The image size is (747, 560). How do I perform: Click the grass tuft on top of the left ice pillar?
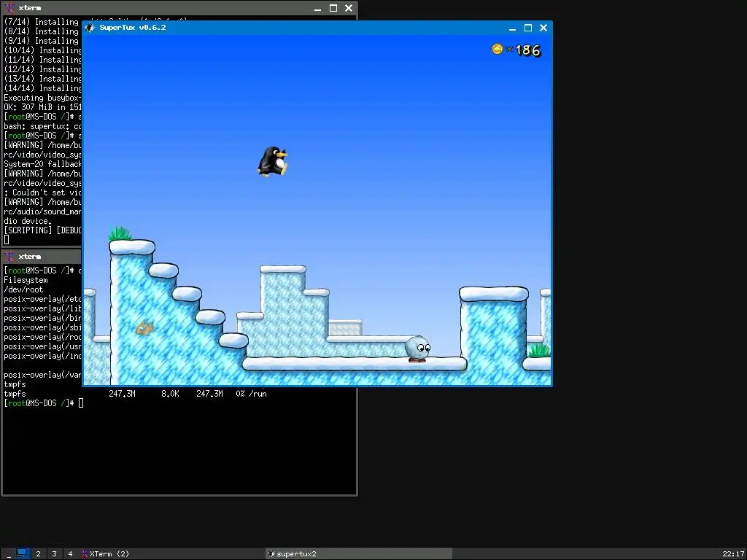click(120, 234)
